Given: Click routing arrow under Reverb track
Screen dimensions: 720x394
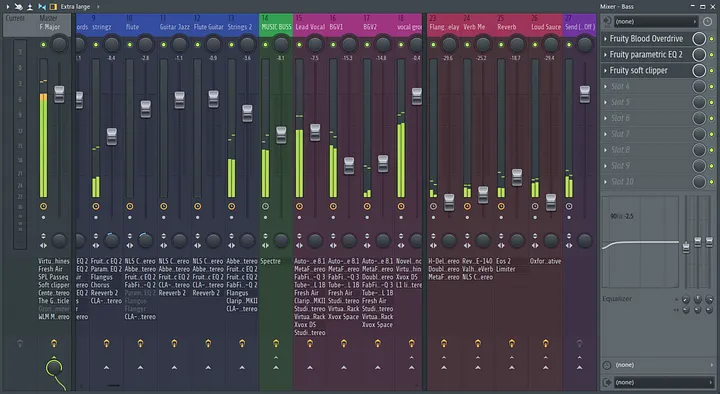Looking at the screenshot, I should point(512,367).
